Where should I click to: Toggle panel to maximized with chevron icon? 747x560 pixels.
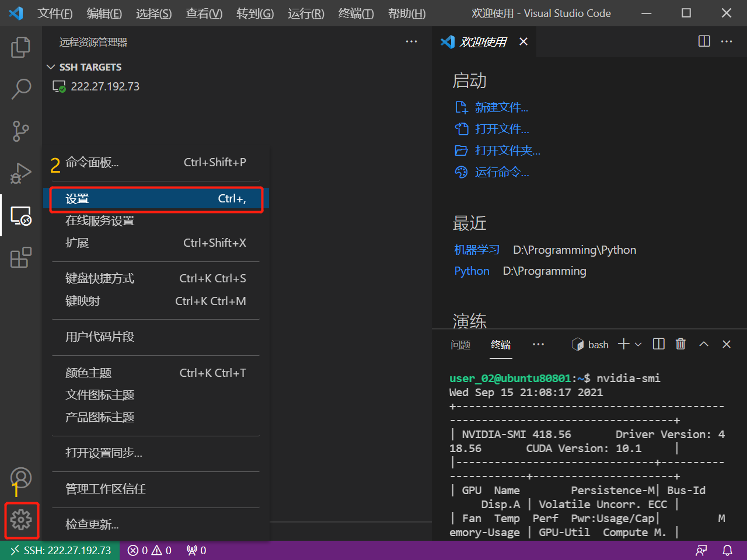pos(703,344)
